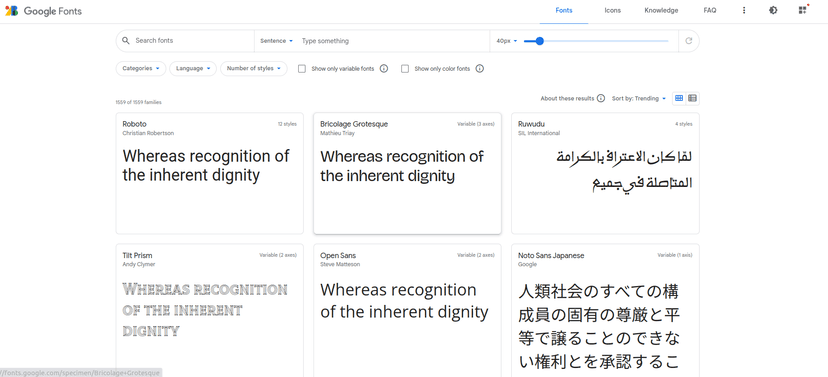Screen dimensions: 828x377
Task: Click the Type something preview field
Action: [393, 41]
